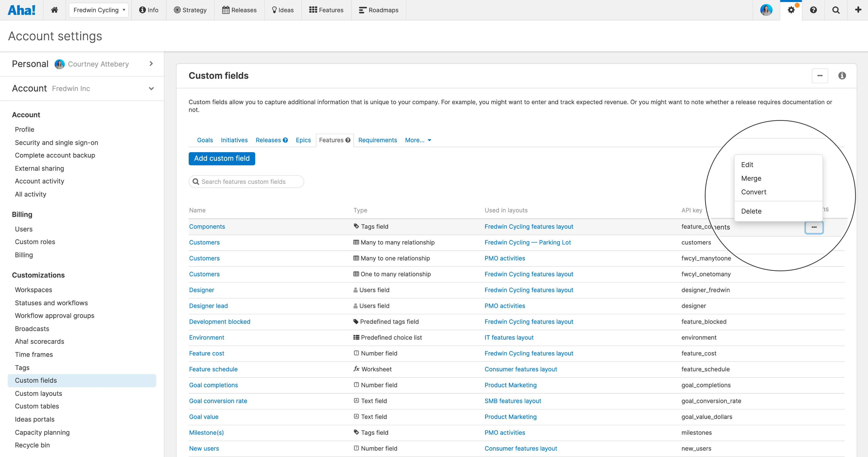This screenshot has width=868, height=457.
Task: Open Custom layouts in the sidebar
Action: [38, 393]
